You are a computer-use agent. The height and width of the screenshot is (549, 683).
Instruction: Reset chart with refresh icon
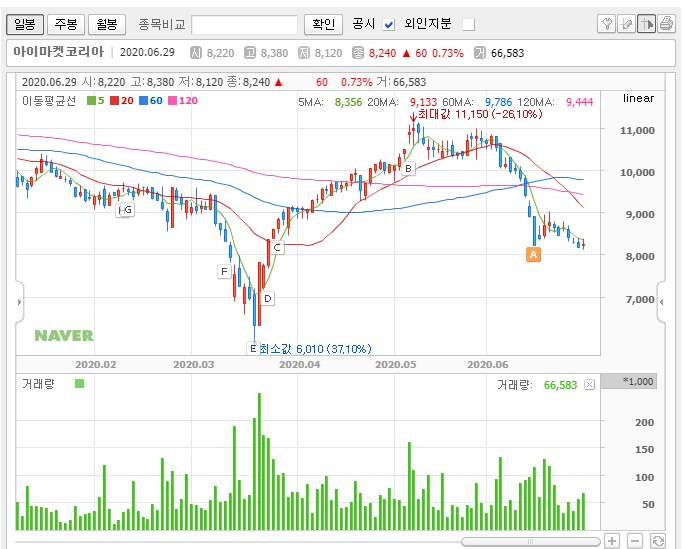pyautogui.click(x=658, y=541)
